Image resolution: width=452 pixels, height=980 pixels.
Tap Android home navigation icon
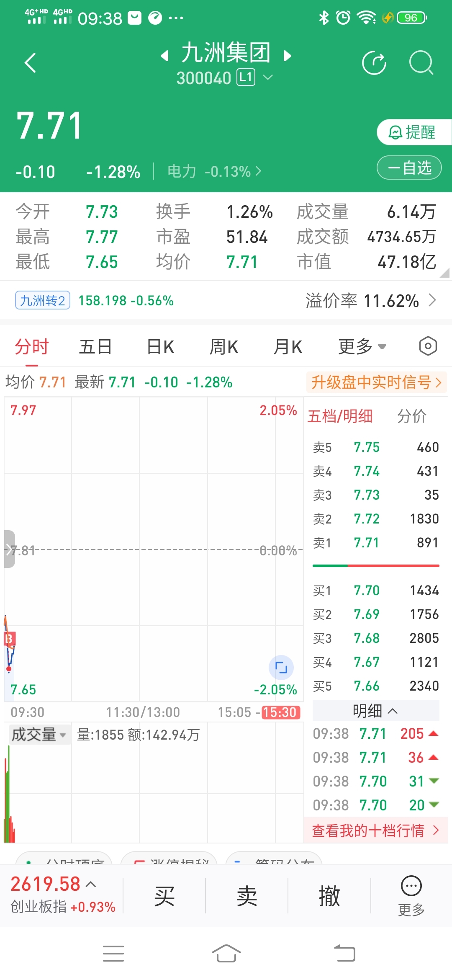click(226, 953)
